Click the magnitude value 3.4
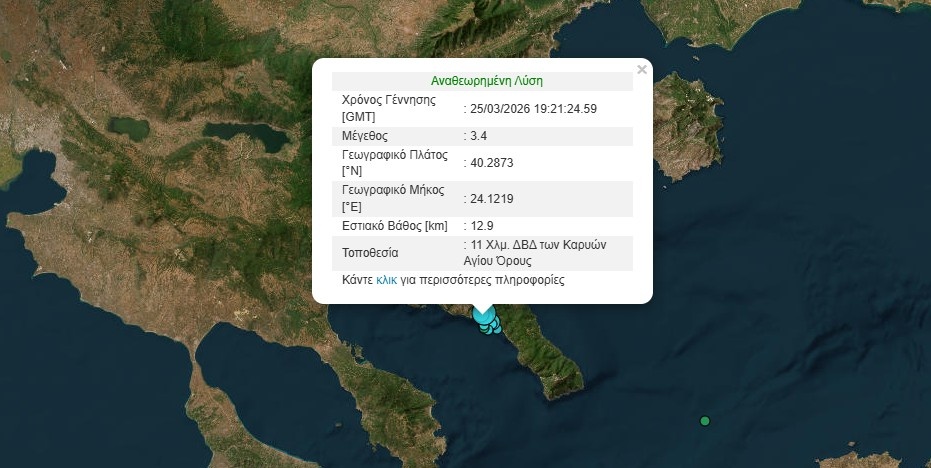The width and height of the screenshot is (931, 468). click(480, 135)
